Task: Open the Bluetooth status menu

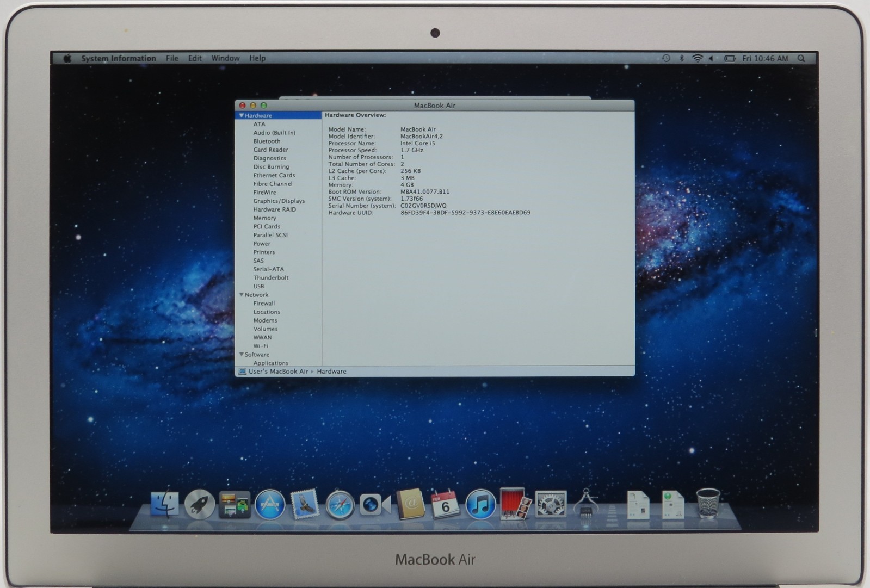Action: [x=681, y=58]
